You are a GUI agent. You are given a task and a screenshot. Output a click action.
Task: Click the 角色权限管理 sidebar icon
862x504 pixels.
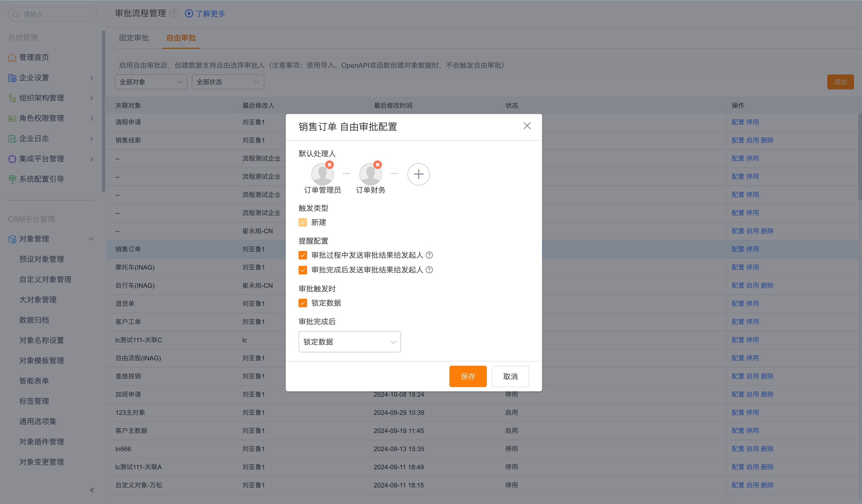12,118
